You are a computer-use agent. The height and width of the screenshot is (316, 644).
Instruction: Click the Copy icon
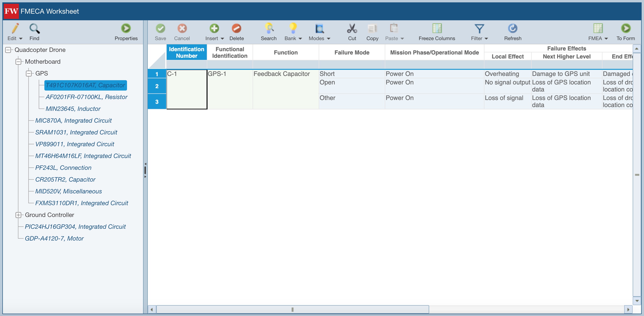click(372, 28)
